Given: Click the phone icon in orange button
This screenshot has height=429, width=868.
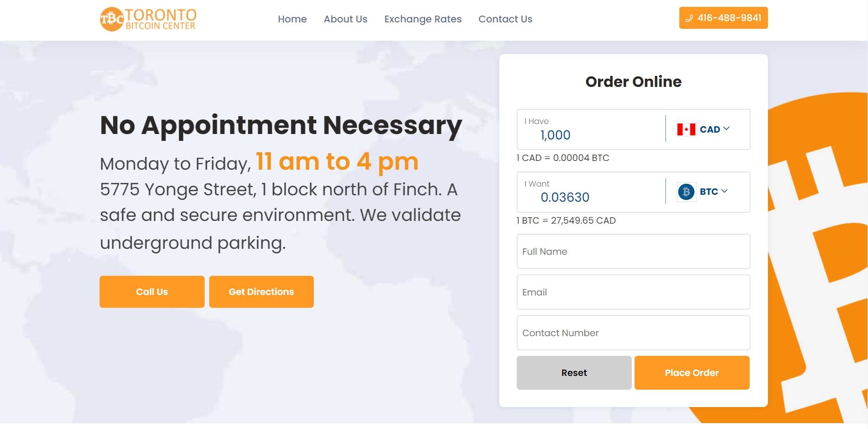Looking at the screenshot, I should 689,18.
